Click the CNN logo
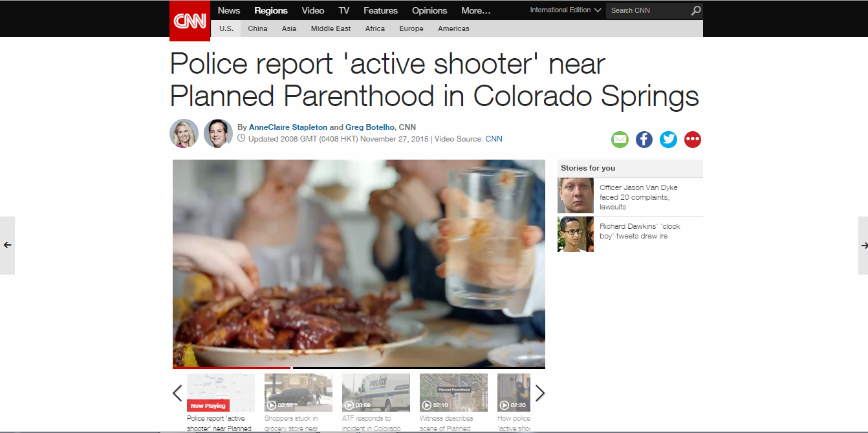The height and width of the screenshot is (433, 868). tap(190, 21)
